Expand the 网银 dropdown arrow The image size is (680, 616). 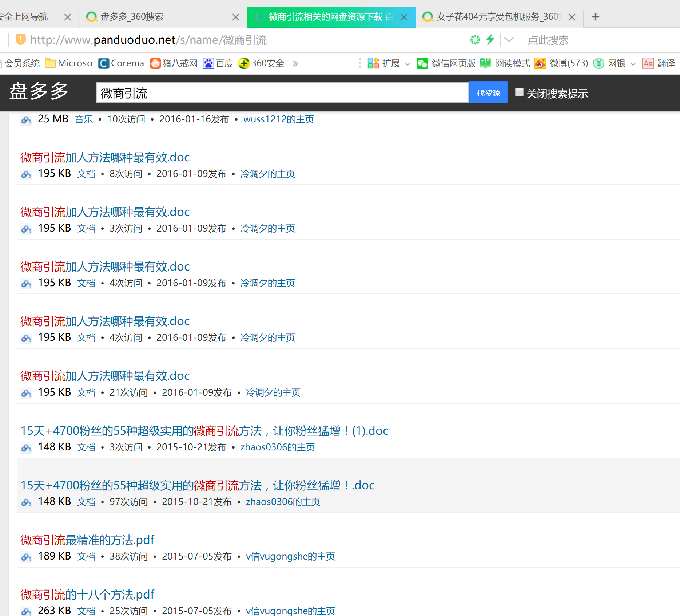pyautogui.click(x=633, y=64)
